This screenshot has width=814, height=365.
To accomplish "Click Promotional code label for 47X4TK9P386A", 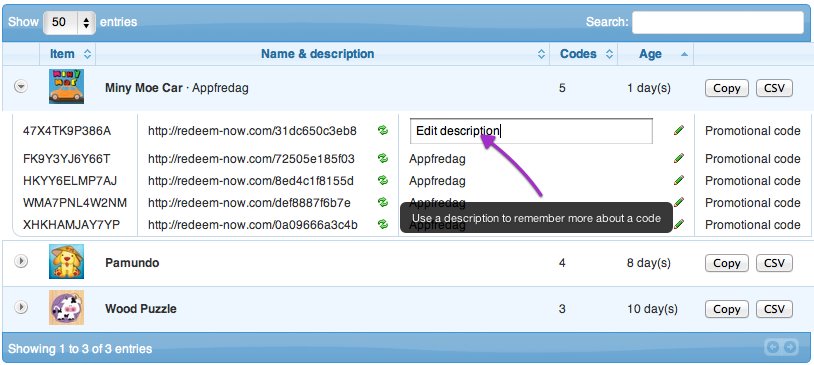I will (x=753, y=131).
